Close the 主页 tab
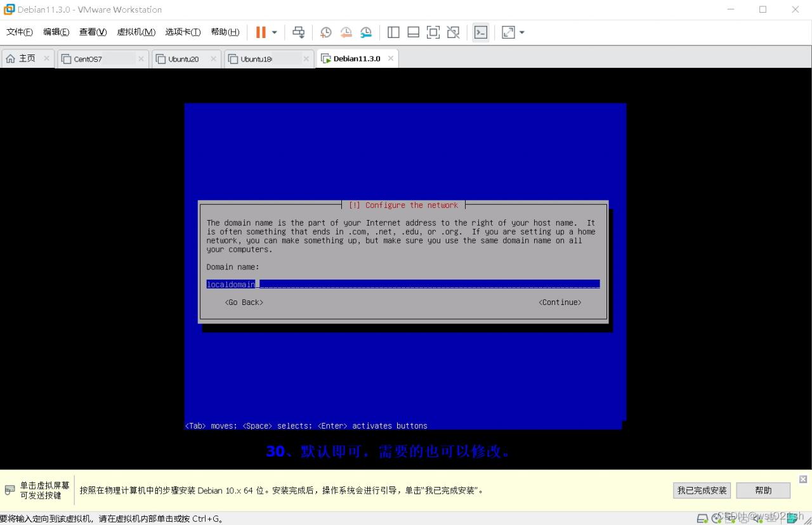This screenshot has height=525, width=812. [46, 58]
